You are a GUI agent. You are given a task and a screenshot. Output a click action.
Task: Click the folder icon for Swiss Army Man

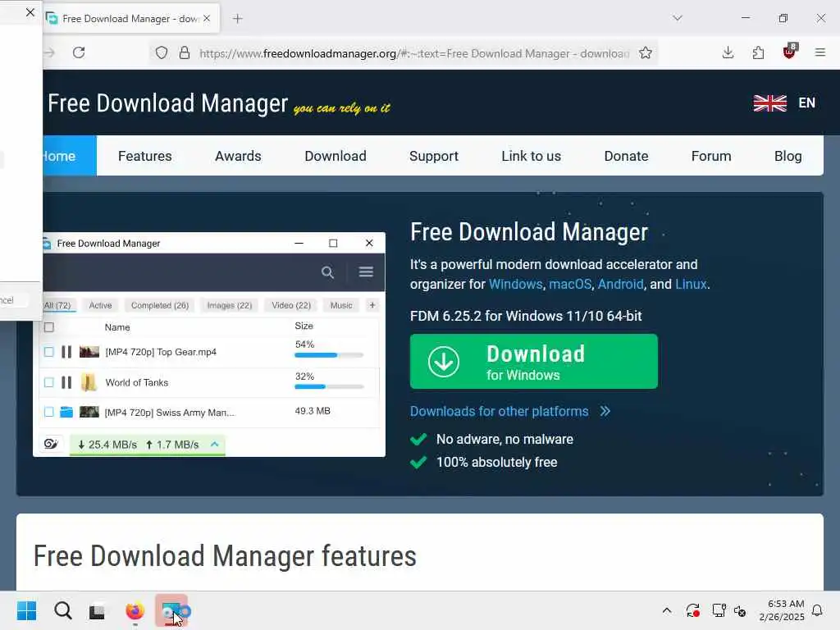point(66,412)
